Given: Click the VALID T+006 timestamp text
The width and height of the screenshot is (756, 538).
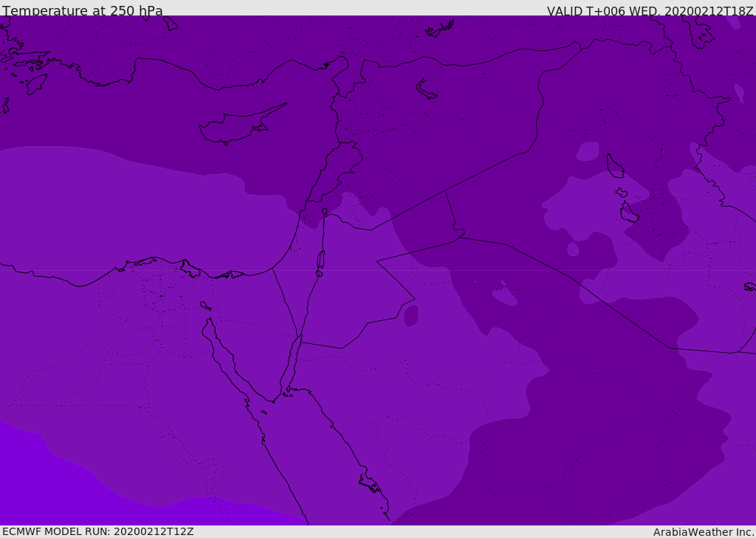Looking at the screenshot, I should click(650, 11).
